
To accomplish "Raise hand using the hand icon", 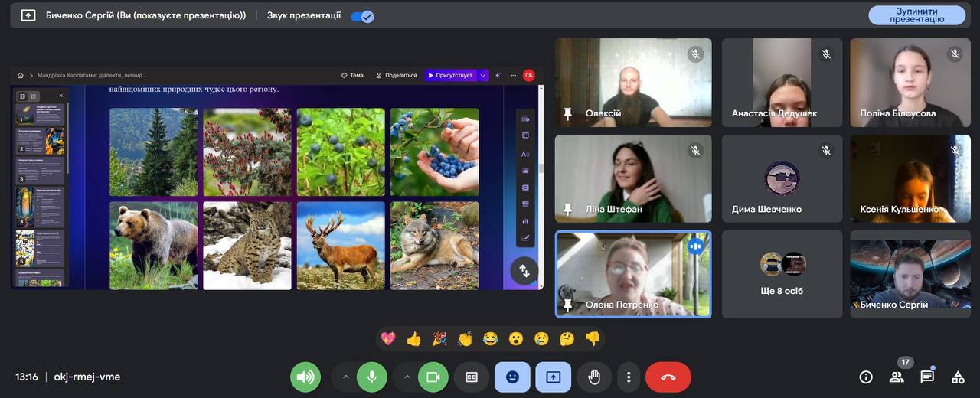I will 594,377.
